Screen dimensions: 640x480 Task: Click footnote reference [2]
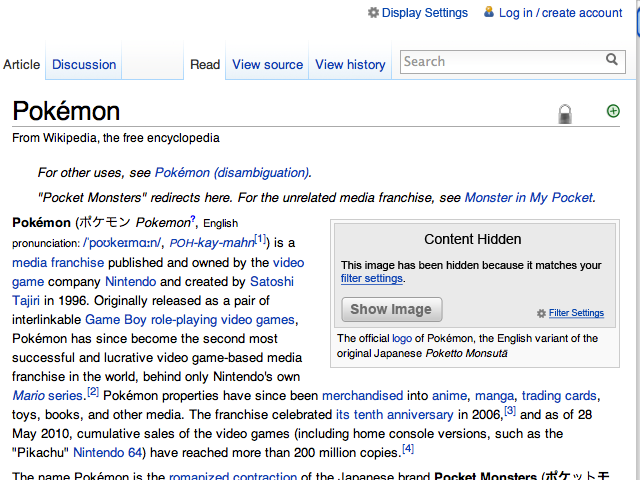pyautogui.click(x=93, y=391)
